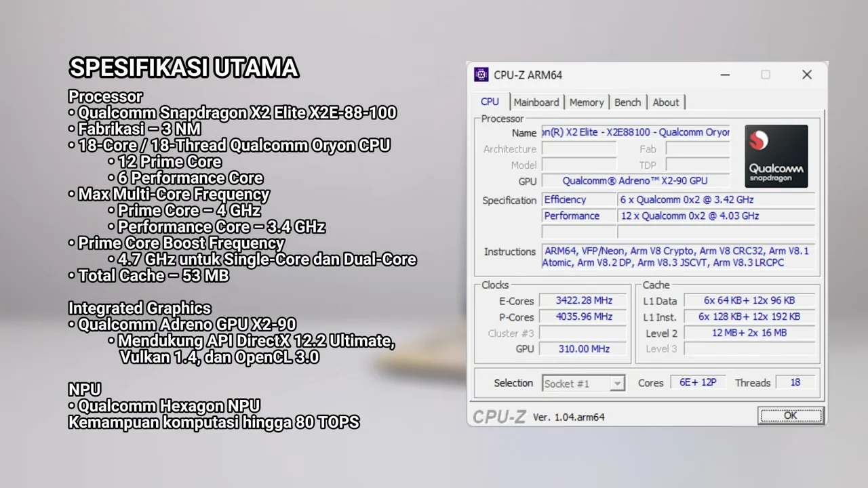This screenshot has width=868, height=488.
Task: Switch to the Mainboard tab
Action: [x=536, y=102]
